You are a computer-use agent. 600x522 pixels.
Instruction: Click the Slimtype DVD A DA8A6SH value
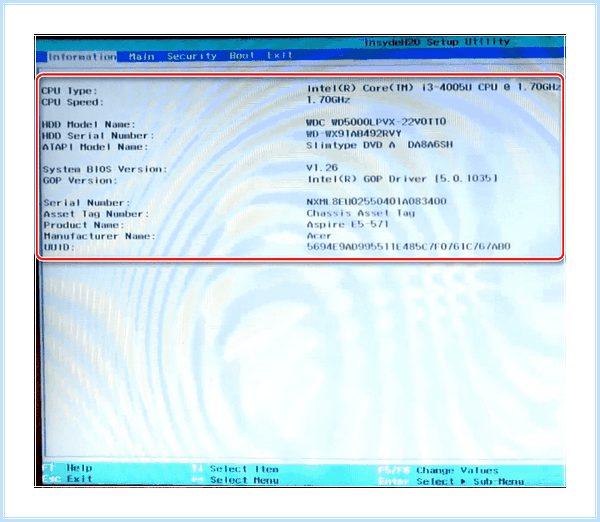[380, 145]
